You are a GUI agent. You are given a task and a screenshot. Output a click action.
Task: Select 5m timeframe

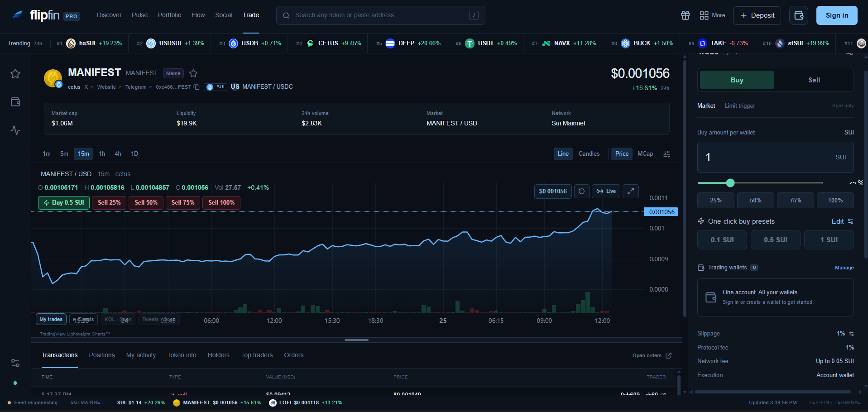coord(64,154)
